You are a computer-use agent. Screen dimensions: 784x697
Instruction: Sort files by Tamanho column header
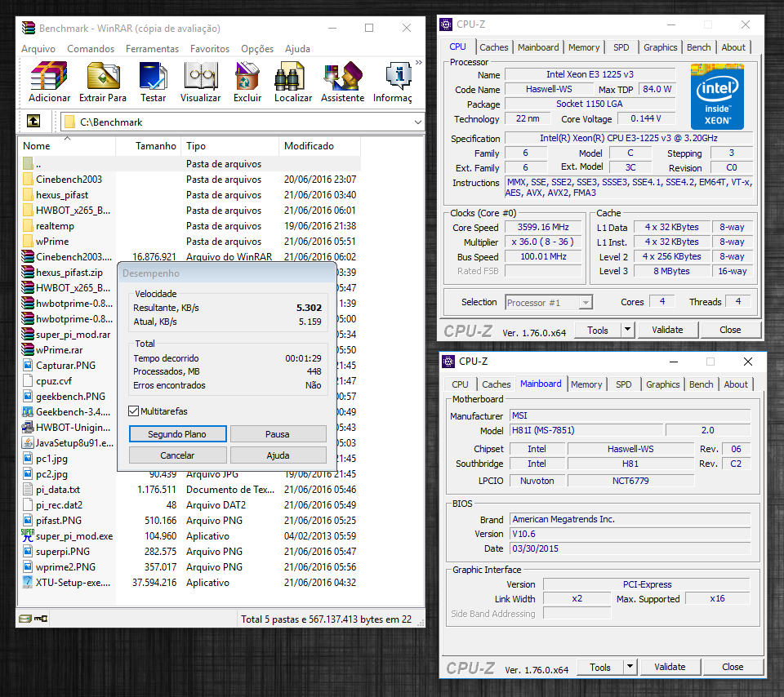click(x=149, y=146)
